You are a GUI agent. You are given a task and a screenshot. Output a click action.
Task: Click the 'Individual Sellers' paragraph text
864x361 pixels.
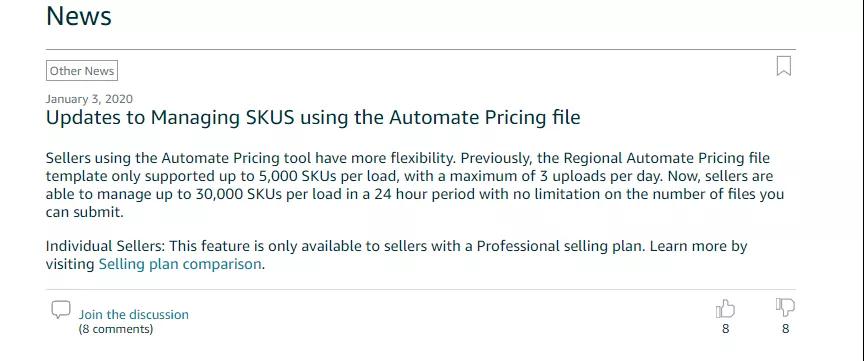[x=396, y=255]
